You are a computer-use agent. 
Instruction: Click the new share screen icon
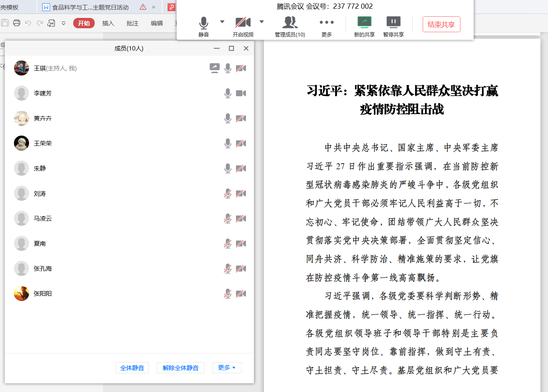(364, 22)
